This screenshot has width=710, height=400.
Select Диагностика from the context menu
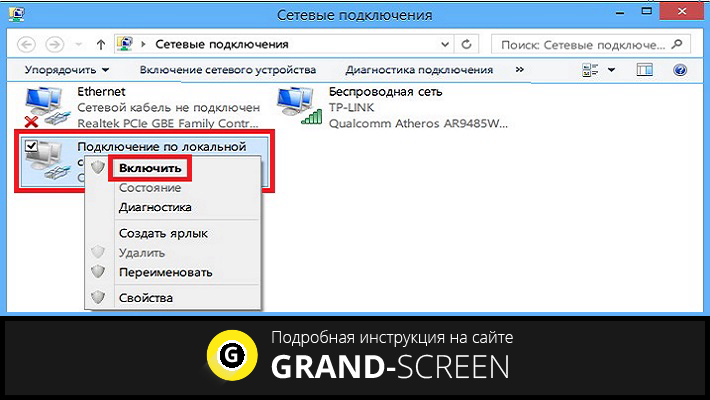155,207
